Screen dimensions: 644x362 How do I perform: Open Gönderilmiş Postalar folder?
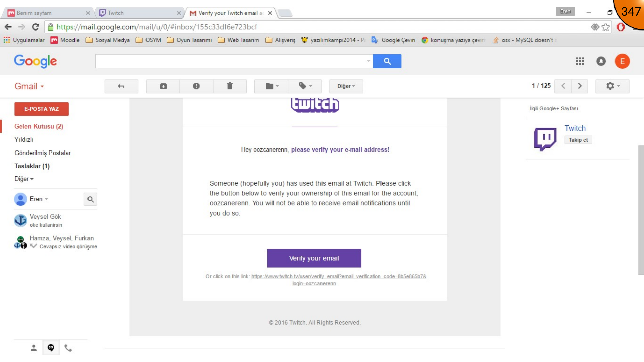coord(43,153)
